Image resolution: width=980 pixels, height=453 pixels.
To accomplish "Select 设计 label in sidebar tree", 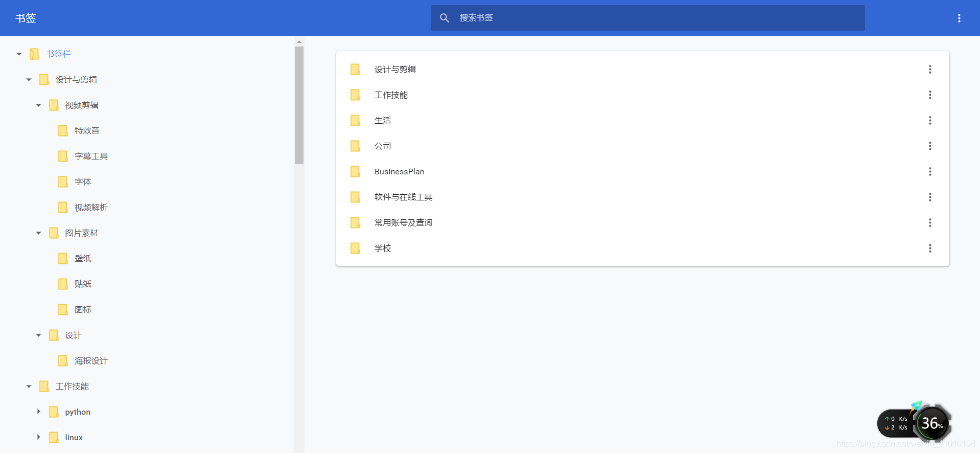I will point(73,335).
